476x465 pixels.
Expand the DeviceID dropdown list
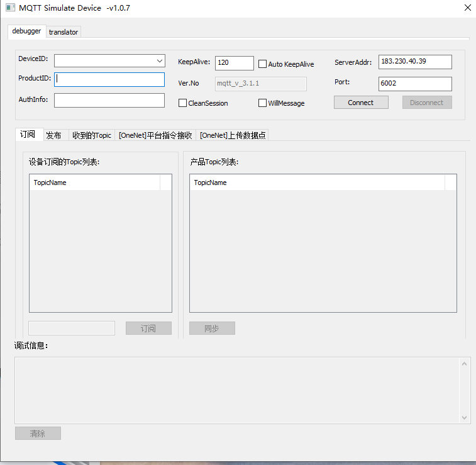160,61
